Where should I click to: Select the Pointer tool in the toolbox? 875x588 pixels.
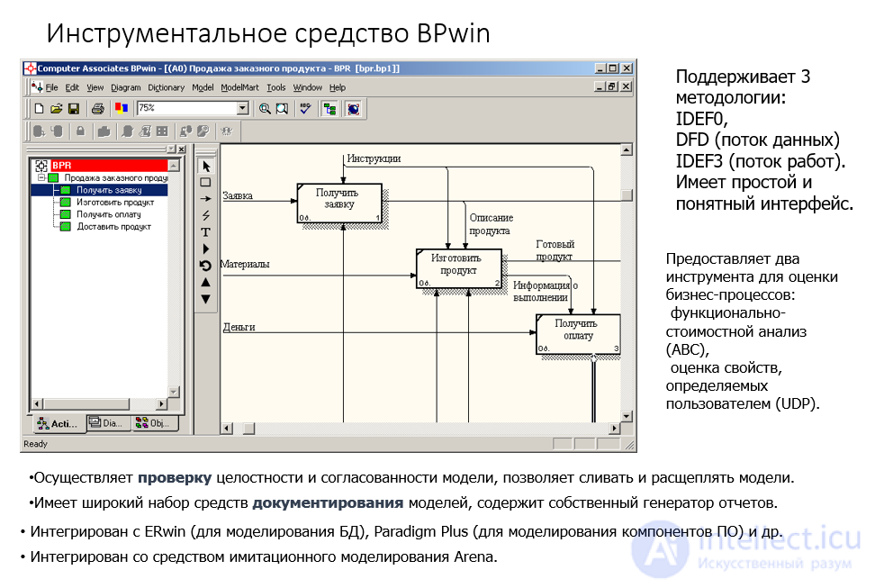point(206,167)
